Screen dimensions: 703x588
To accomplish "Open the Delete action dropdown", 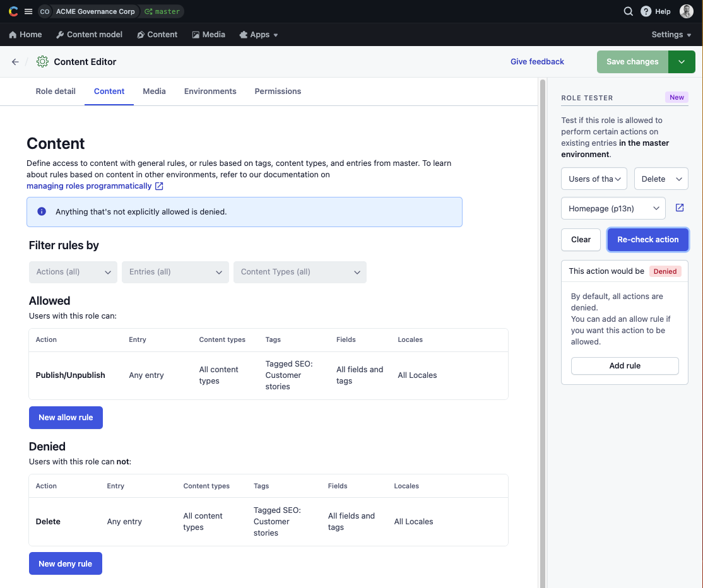I will (661, 179).
